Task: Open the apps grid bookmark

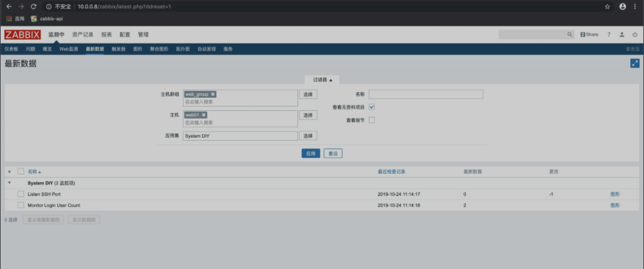Action: tap(16, 19)
